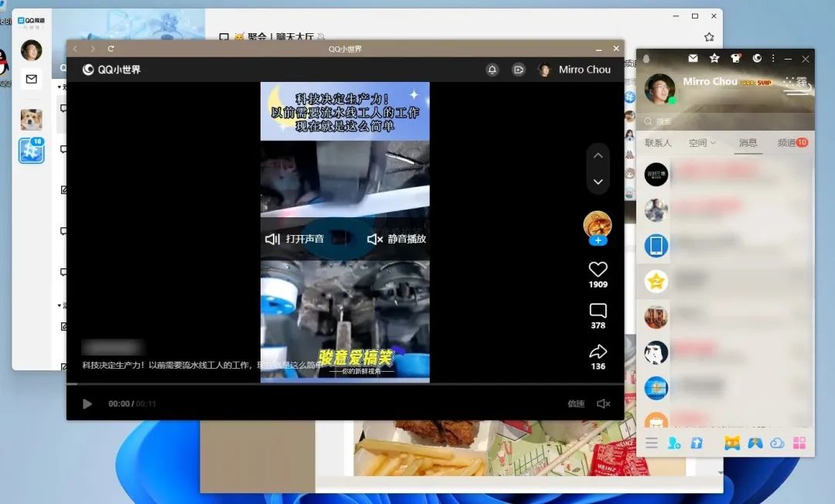Click the down chevron for next video

pyautogui.click(x=598, y=181)
